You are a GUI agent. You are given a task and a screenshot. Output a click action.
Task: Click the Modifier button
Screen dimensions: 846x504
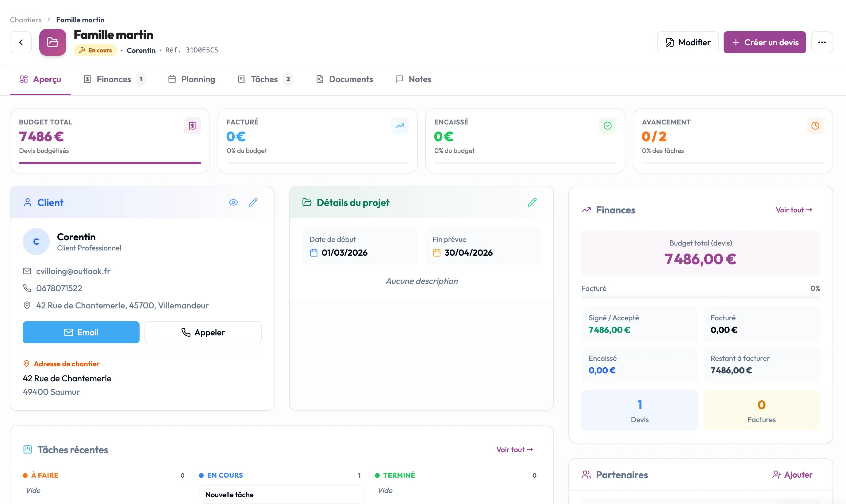coord(688,42)
